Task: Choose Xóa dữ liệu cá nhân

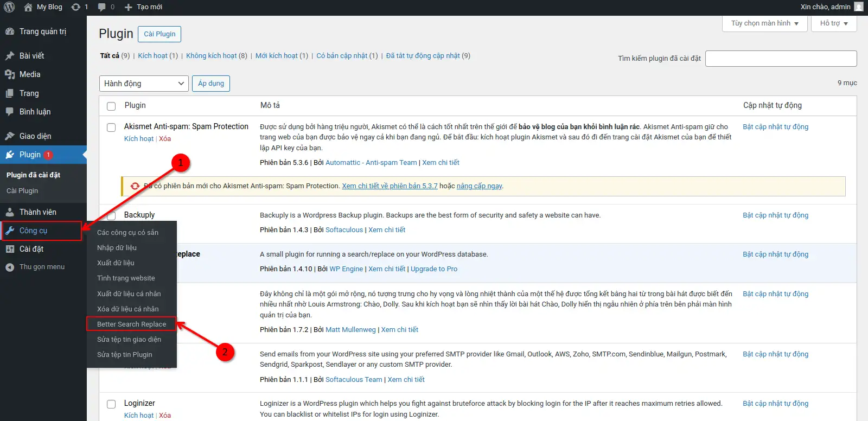Action: point(128,309)
